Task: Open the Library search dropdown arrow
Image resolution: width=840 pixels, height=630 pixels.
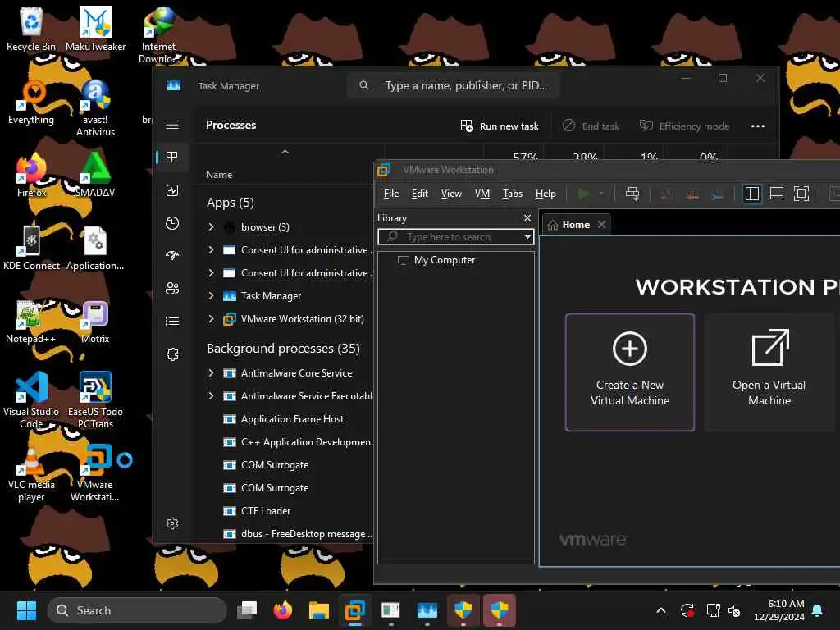Action: [527, 237]
